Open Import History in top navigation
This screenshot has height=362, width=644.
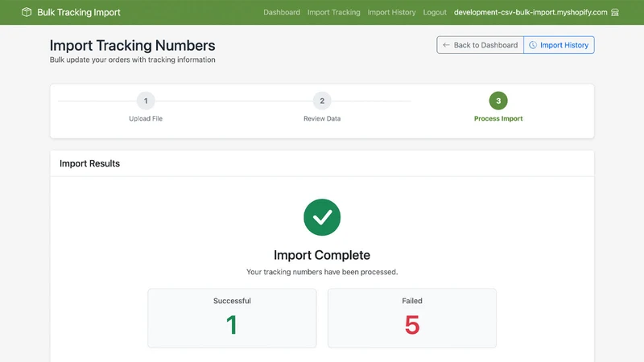click(x=391, y=12)
